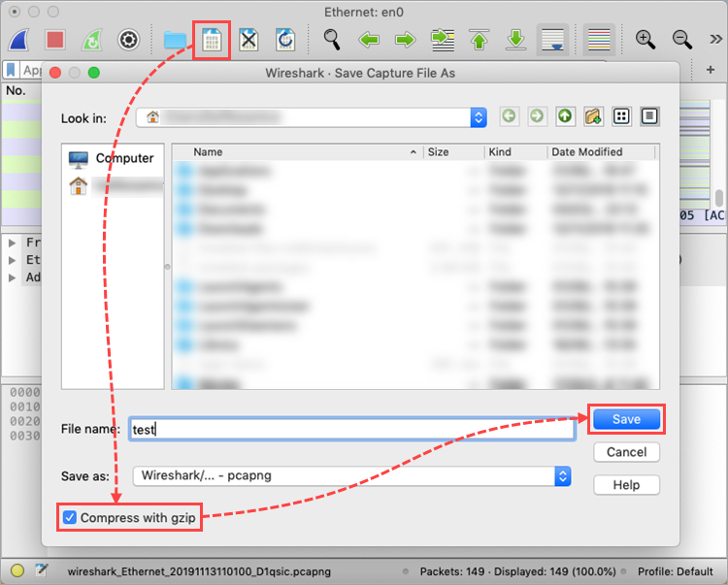Expand the Fr tree row in packet details
The width and height of the screenshot is (728, 585).
[13, 243]
